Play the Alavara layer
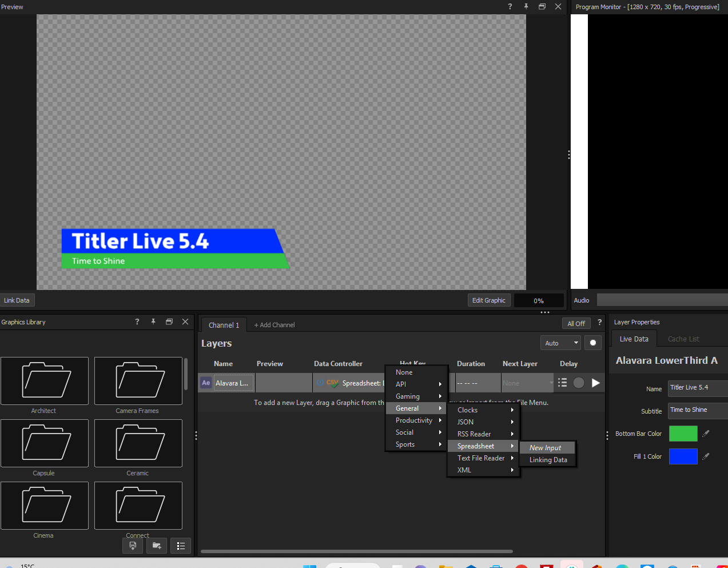 click(596, 383)
